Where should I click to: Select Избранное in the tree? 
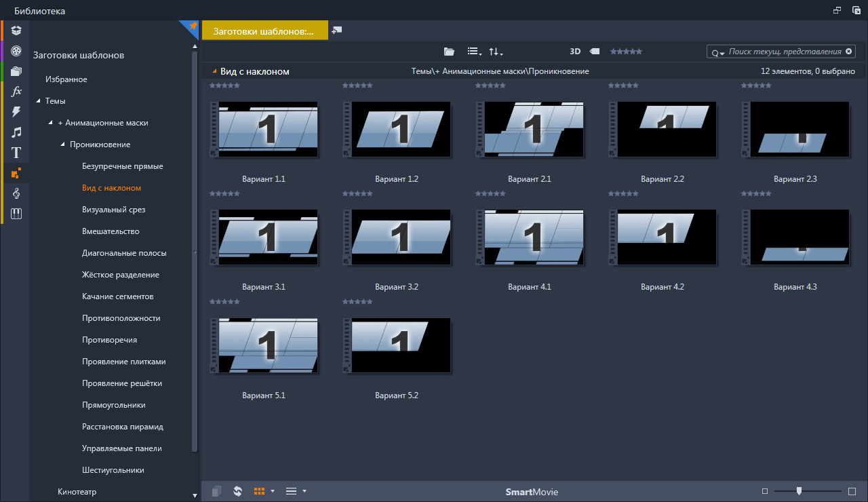66,79
